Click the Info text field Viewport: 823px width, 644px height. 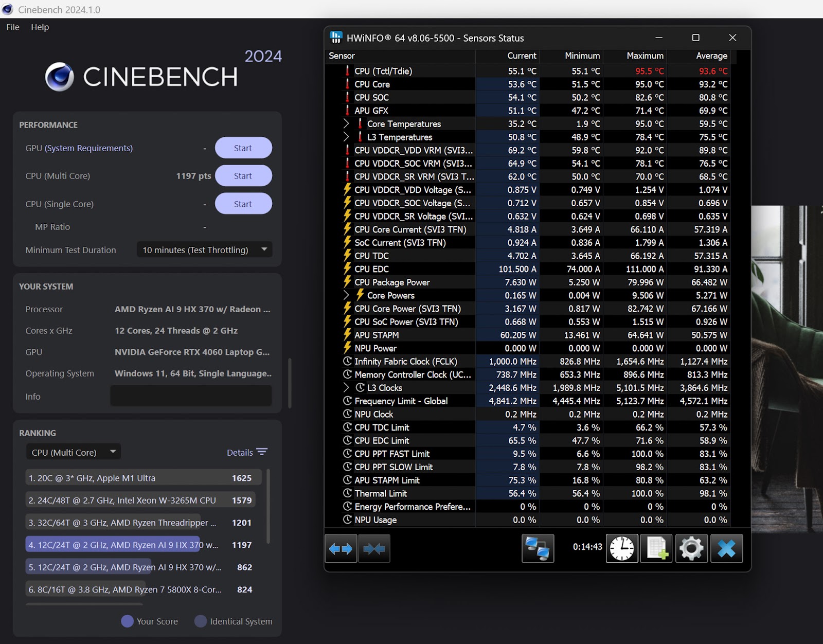click(x=191, y=396)
